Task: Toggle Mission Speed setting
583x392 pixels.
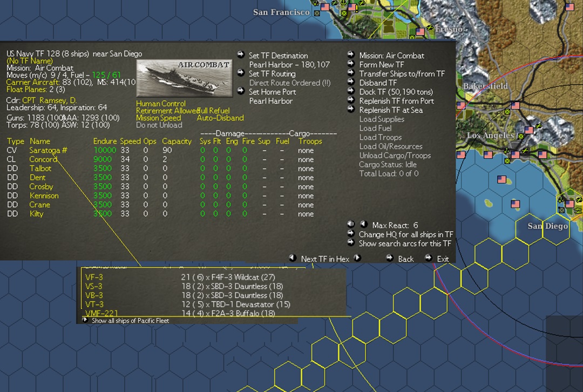Action: [x=158, y=118]
